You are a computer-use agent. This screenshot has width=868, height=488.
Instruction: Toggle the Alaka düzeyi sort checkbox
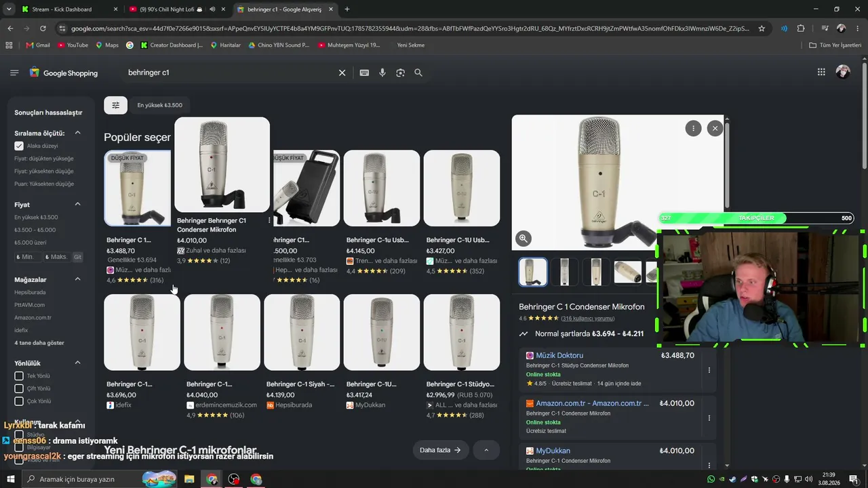(x=19, y=146)
